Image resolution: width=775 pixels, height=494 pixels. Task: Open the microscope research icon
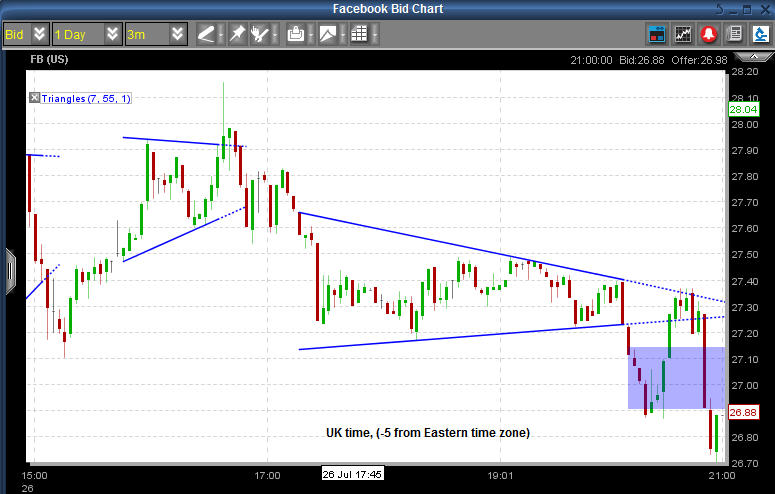(760, 34)
